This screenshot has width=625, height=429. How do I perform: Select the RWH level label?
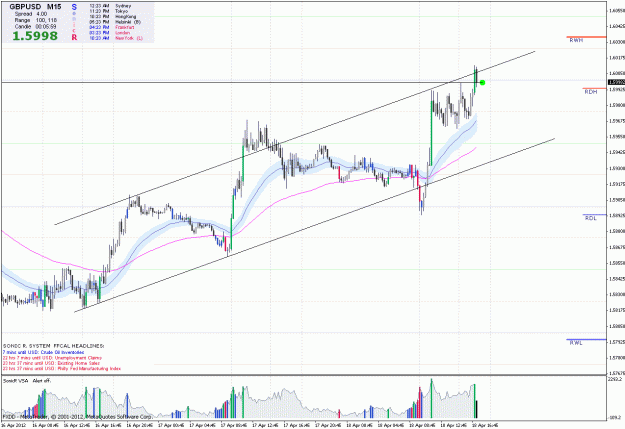coord(576,40)
